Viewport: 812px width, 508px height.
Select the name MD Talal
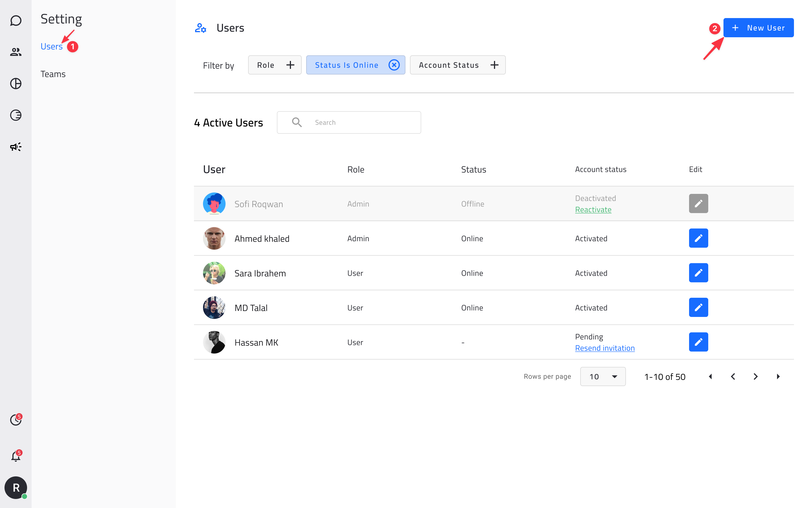click(x=251, y=308)
